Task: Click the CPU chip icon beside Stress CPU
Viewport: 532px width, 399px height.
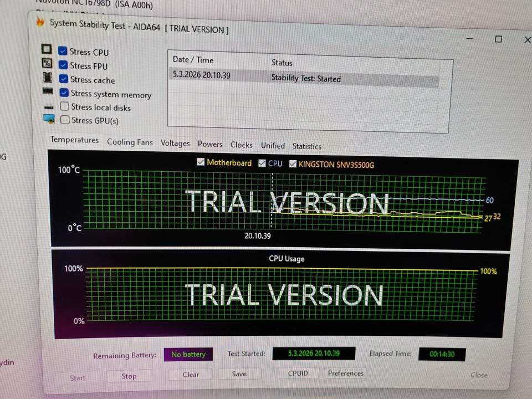Action: 47,49
